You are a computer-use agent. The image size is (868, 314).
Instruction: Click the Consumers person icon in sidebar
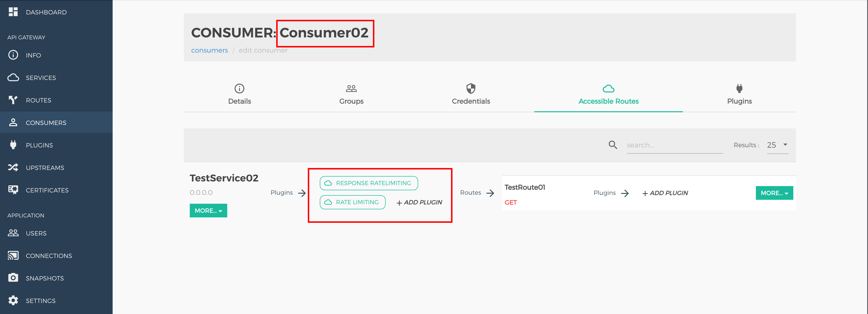[13, 123]
